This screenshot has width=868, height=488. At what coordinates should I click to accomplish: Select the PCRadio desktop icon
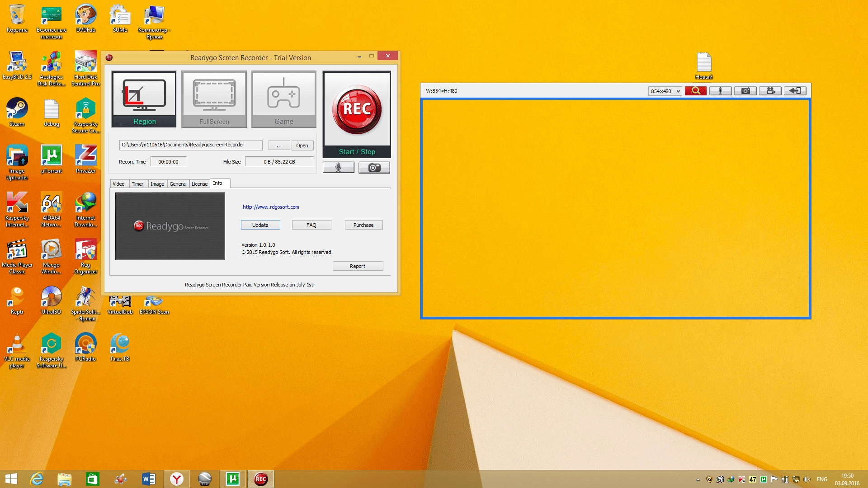tap(86, 347)
